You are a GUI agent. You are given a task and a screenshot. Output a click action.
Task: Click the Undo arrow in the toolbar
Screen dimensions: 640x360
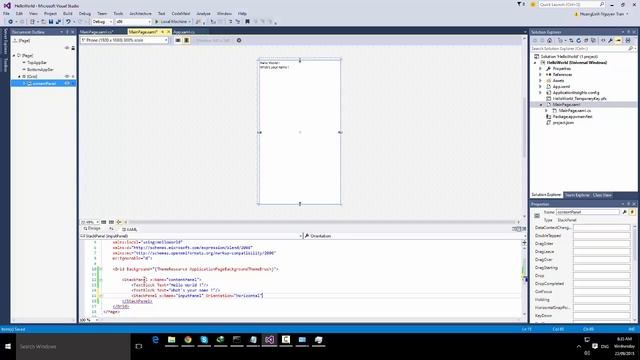(68, 22)
